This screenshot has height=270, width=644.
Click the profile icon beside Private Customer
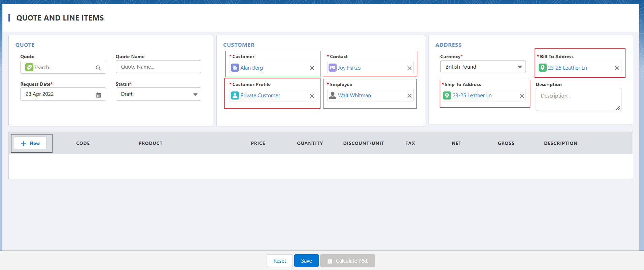click(235, 95)
